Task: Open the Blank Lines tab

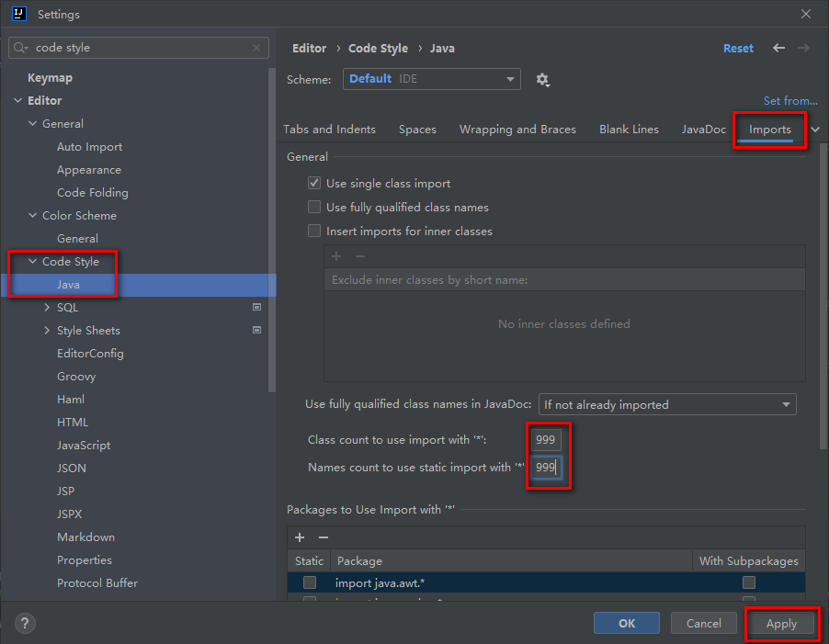Action: coord(629,130)
